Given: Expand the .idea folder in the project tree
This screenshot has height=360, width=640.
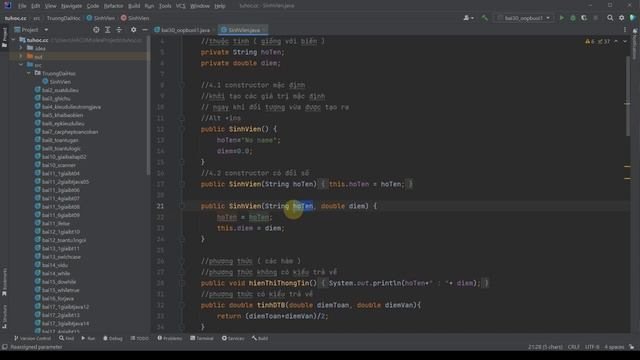Looking at the screenshot, I should coord(21,48).
